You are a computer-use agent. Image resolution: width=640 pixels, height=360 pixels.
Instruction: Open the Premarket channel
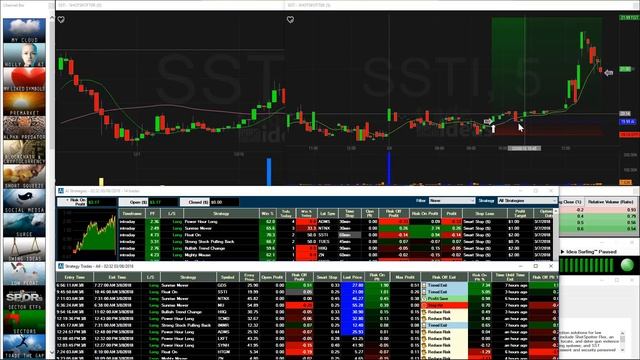(x=24, y=104)
